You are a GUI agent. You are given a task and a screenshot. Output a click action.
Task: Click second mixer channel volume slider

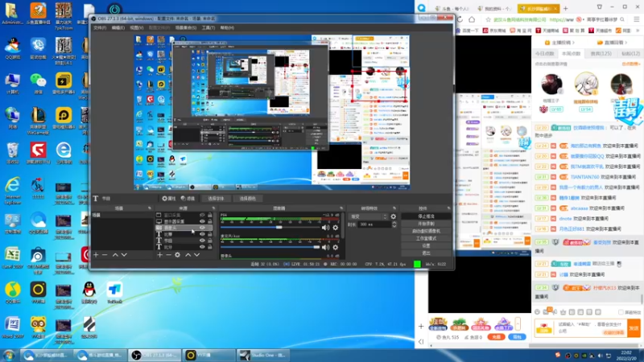(270, 247)
